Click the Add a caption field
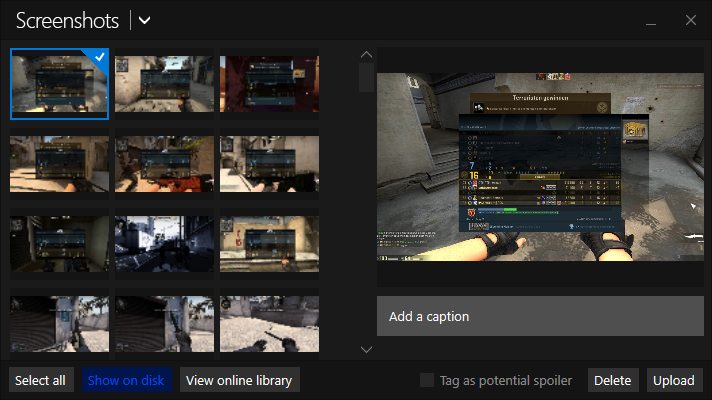This screenshot has width=712, height=400. (540, 316)
